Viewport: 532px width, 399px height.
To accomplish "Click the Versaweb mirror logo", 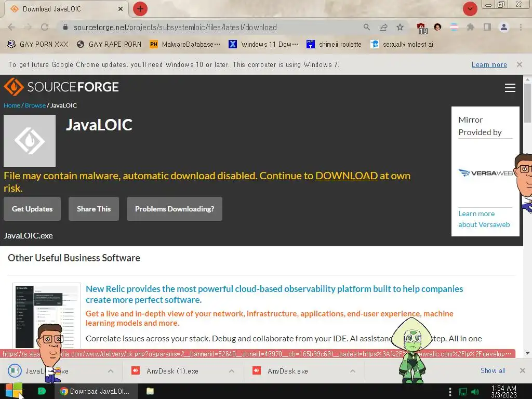I will pos(486,173).
